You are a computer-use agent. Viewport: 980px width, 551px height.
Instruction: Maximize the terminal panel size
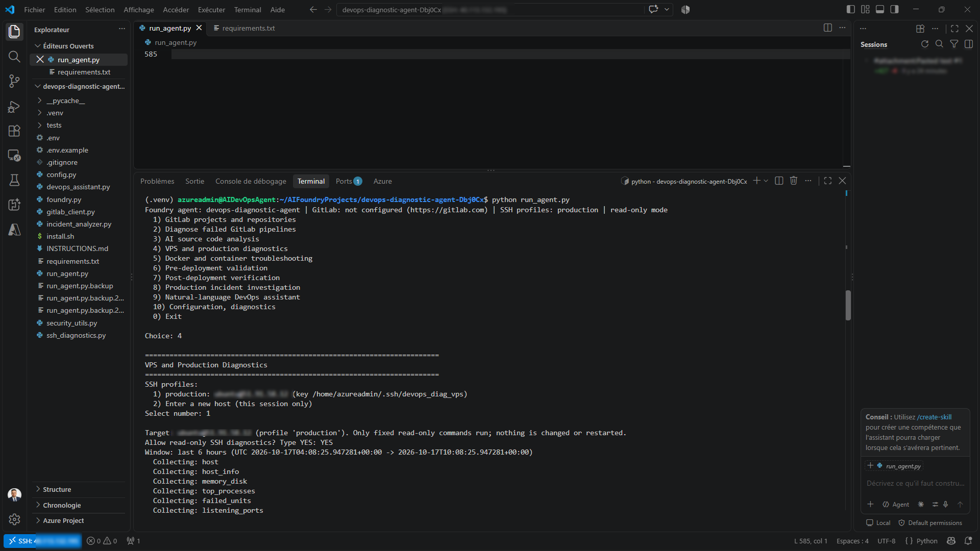(827, 181)
